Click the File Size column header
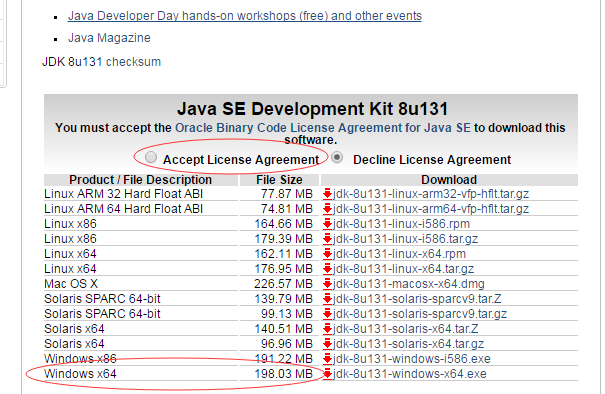Screen dimensions: 605x394 point(280,180)
